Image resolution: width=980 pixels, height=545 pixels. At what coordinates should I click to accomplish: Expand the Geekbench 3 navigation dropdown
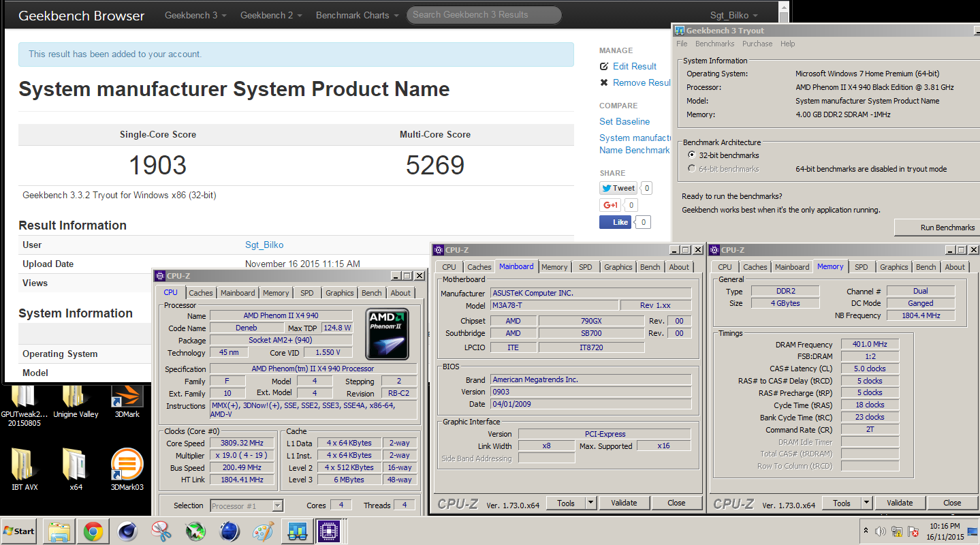pos(195,15)
